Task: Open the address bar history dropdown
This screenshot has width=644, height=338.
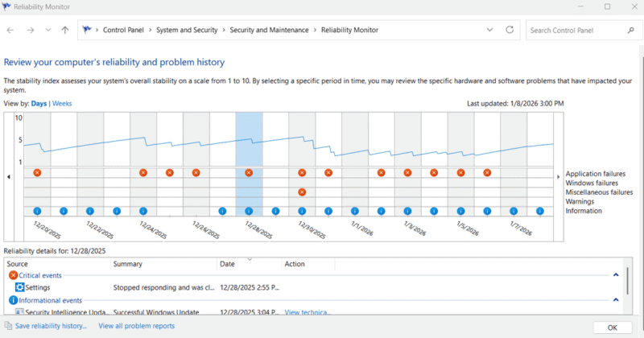Action: pos(490,30)
